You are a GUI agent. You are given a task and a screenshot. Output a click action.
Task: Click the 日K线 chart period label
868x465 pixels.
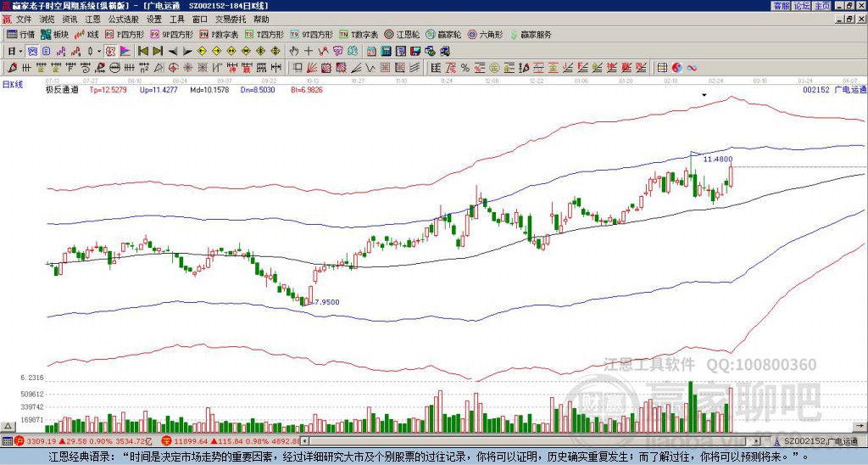(x=13, y=83)
